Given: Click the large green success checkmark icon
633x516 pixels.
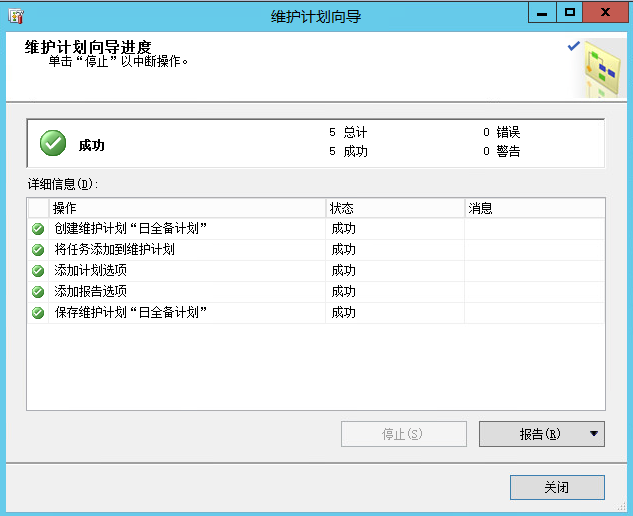Looking at the screenshot, I should click(x=53, y=144).
